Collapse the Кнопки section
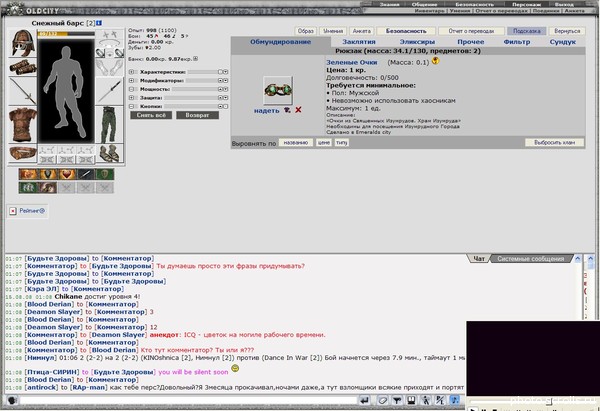600x411 pixels. point(131,106)
